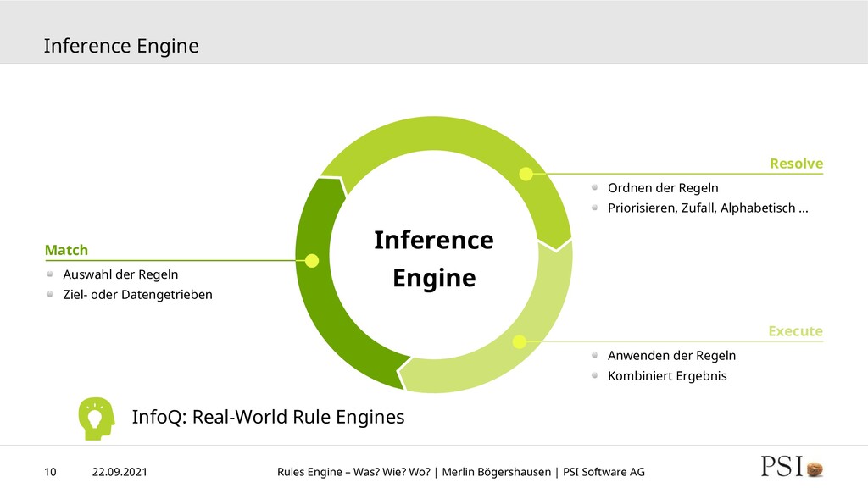Open 'InfoQ: Real-World Rule Engines' reference

[x=268, y=417]
